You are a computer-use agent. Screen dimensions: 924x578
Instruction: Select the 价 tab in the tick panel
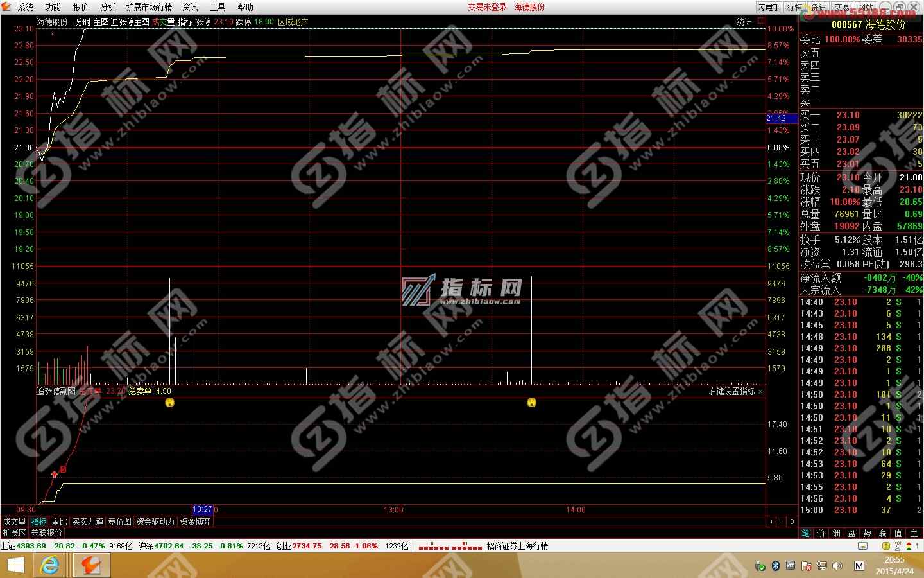pyautogui.click(x=821, y=533)
